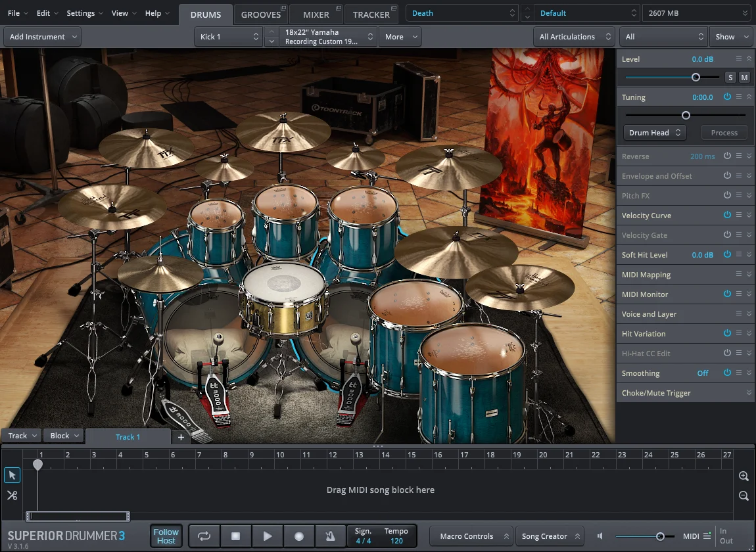Zoom in on the timeline

[744, 476]
